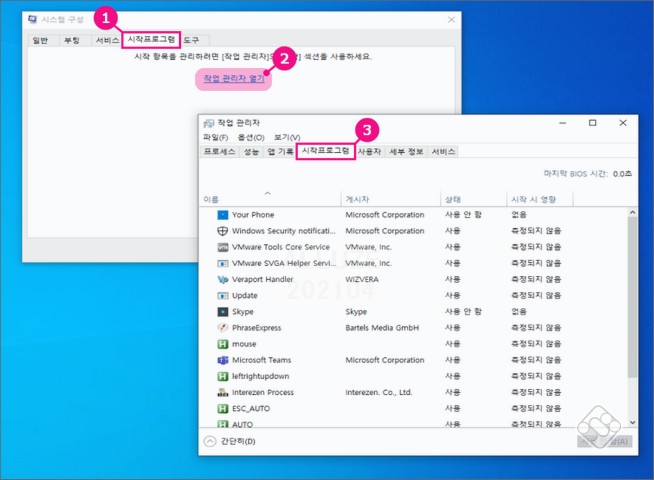This screenshot has height=480, width=654.
Task: Select the 시작프로그램 tab in Task Manager
Action: tap(325, 151)
